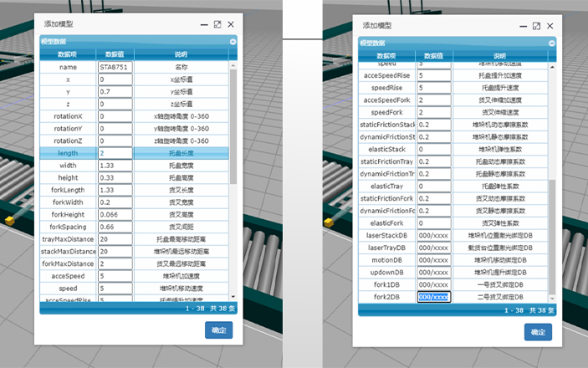Close the right 添加模型 dialog
Viewport: 588px width, 368px height.
(549, 27)
